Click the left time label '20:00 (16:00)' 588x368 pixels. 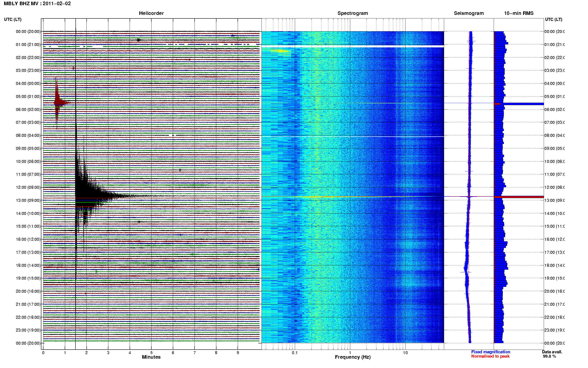point(28,291)
